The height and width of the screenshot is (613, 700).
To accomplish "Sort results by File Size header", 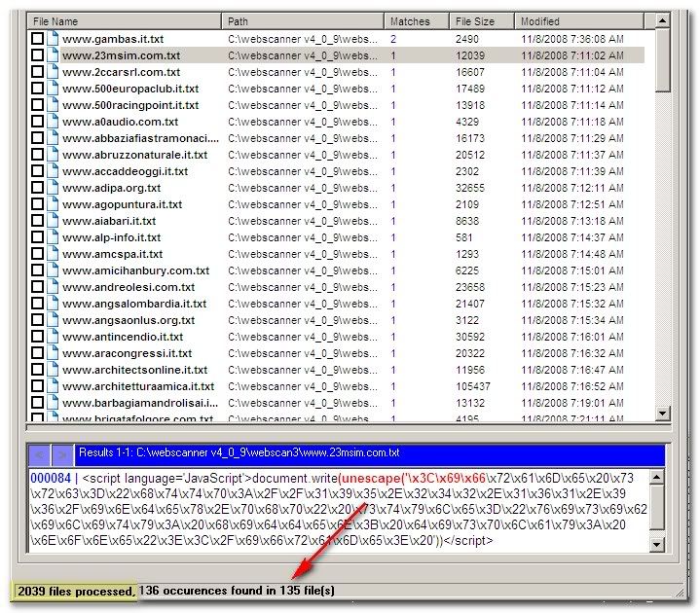I will click(482, 20).
